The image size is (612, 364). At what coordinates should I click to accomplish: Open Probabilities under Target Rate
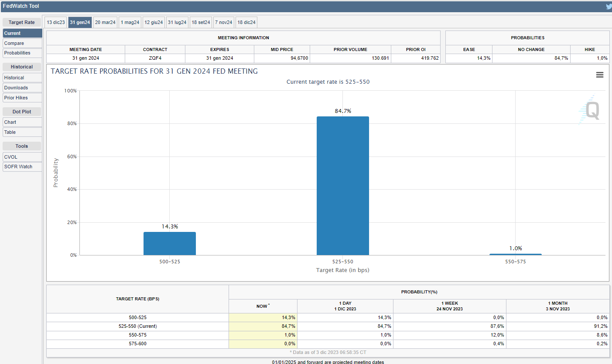pos(22,53)
